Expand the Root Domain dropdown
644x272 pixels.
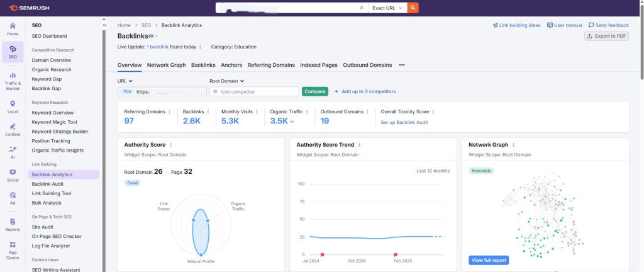226,81
